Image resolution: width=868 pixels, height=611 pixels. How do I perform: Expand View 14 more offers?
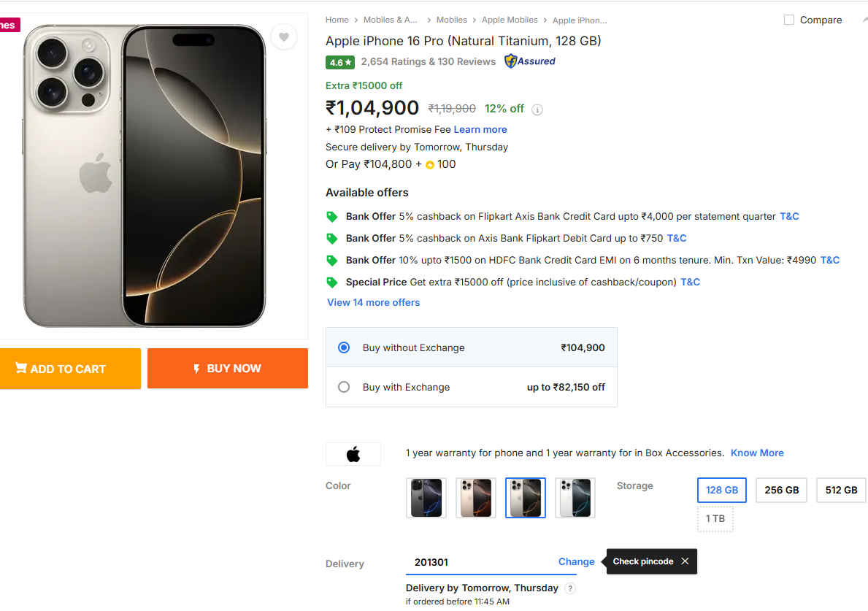click(373, 302)
